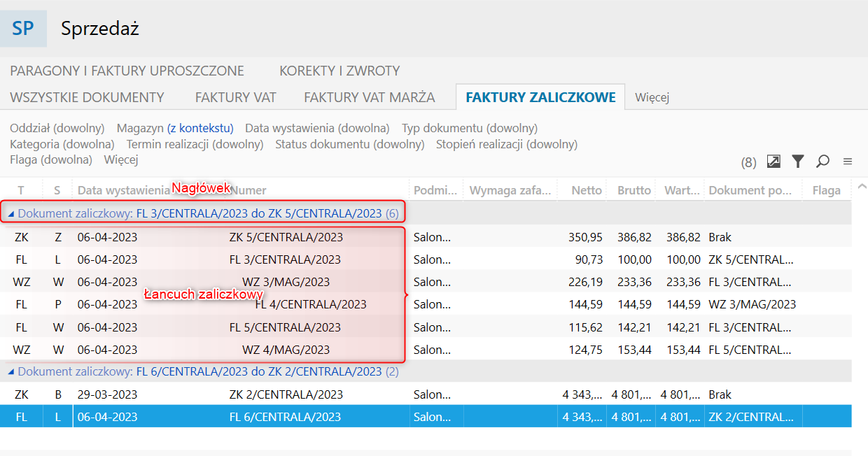The image size is (868, 456).
Task: Switch to the Wszystkie dokumenty tab
Action: 87,97
